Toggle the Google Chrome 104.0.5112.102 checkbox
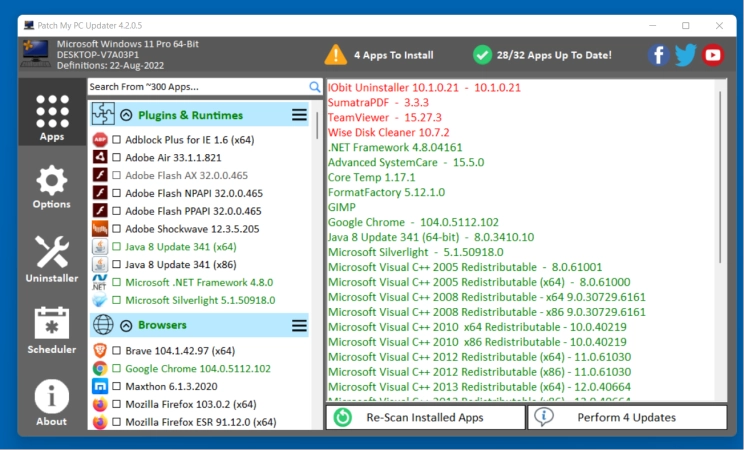The image size is (744, 450). pos(116,368)
